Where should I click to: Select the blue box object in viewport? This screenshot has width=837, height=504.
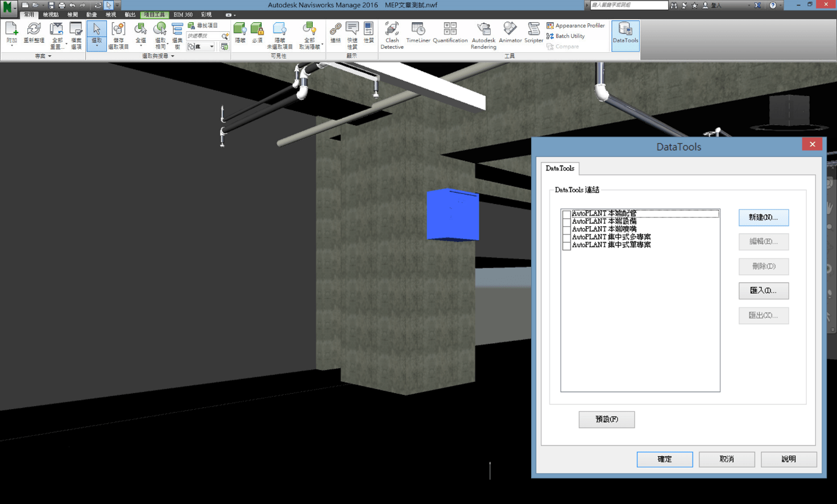click(453, 215)
